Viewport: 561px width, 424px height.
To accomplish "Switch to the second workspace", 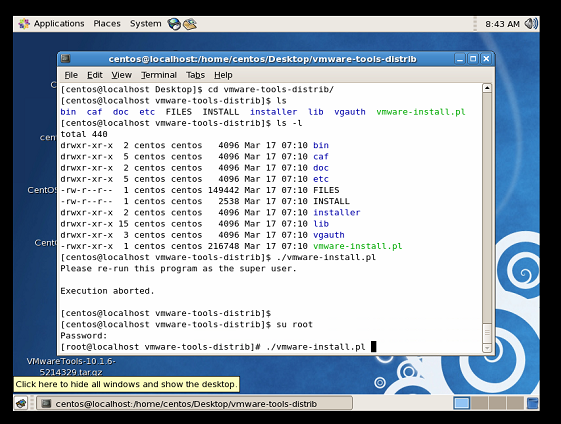I will pos(479,403).
